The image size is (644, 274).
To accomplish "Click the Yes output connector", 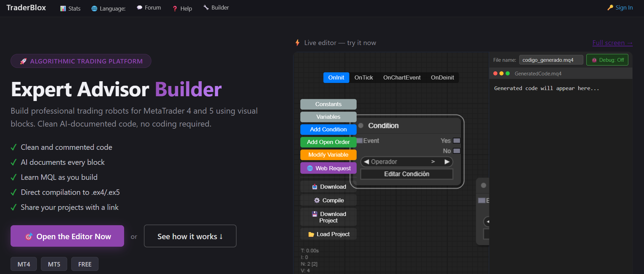I will (457, 141).
